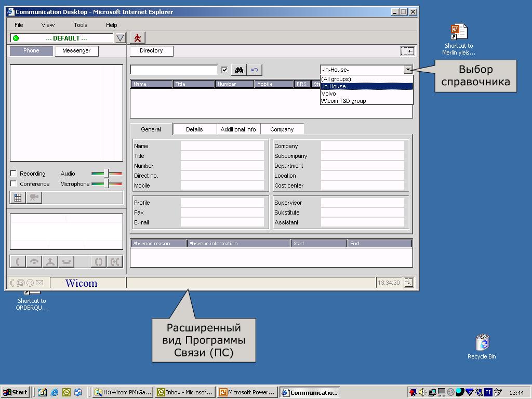Choose Volvo from the directory list
Viewport: 532px width, 399px height.
pos(366,94)
